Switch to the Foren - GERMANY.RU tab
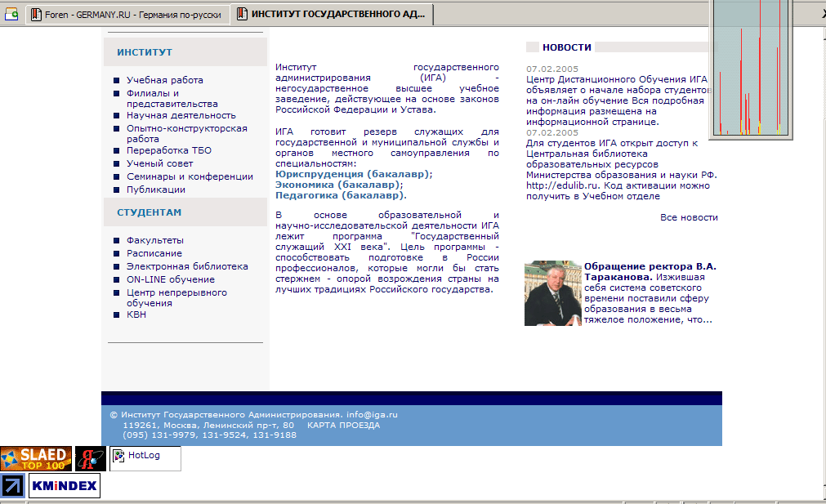 (128, 15)
